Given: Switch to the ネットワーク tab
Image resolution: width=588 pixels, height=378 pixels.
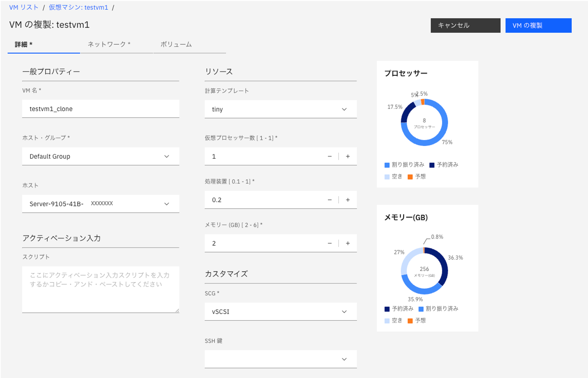Looking at the screenshot, I should click(x=109, y=45).
